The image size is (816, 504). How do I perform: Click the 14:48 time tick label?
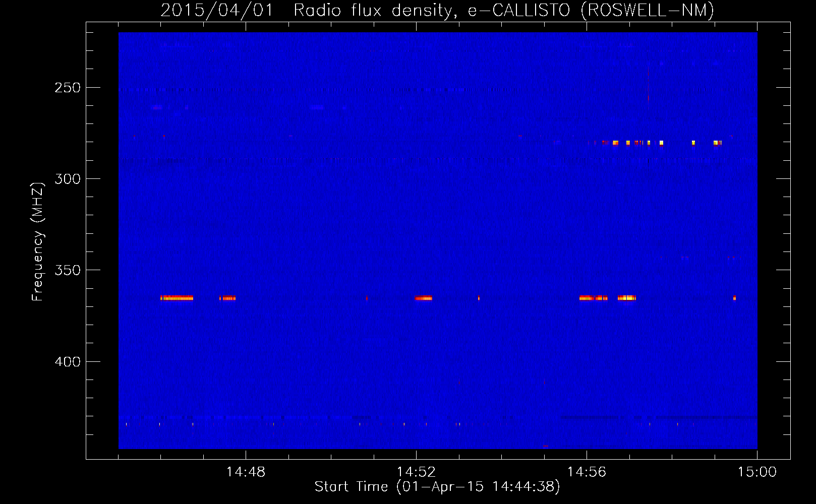coord(246,472)
